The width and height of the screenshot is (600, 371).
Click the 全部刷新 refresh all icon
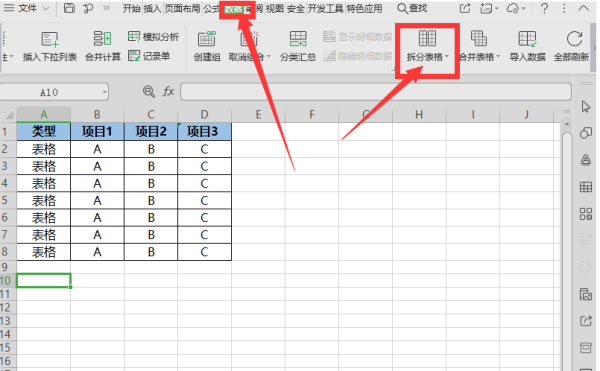(574, 39)
